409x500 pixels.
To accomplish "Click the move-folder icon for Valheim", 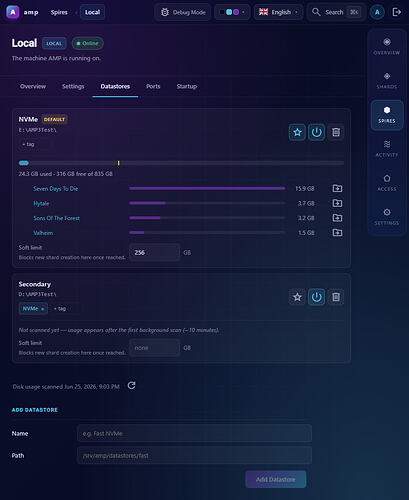I will (x=337, y=232).
